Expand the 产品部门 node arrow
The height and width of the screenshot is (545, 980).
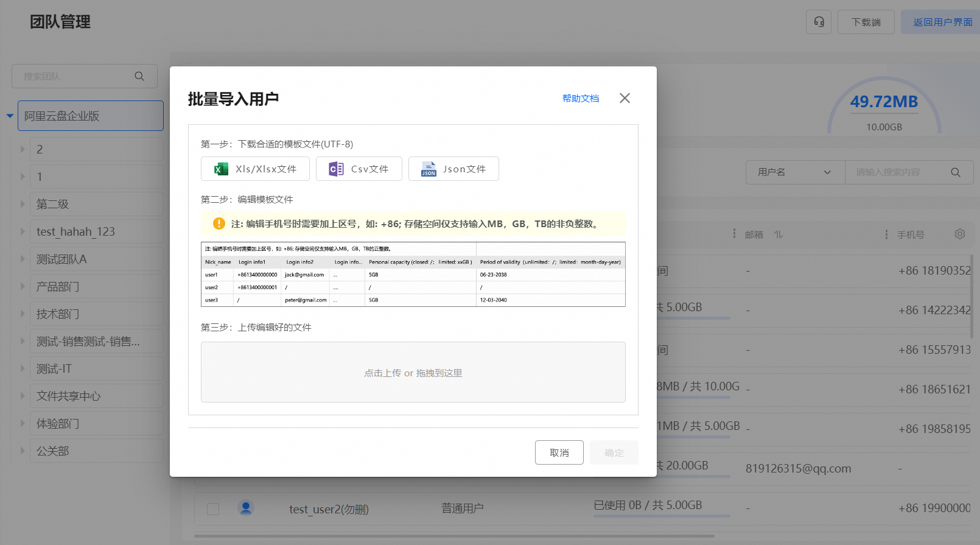coord(23,286)
